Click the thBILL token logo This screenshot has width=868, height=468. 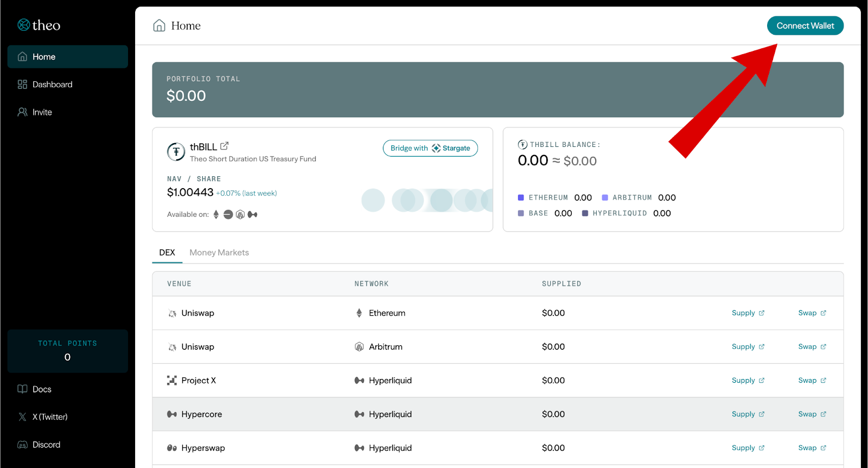click(x=176, y=152)
